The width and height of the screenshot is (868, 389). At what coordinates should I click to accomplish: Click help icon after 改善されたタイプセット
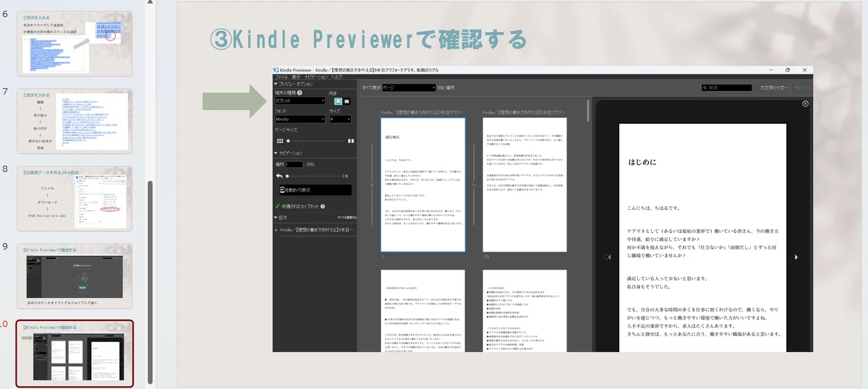(x=323, y=207)
